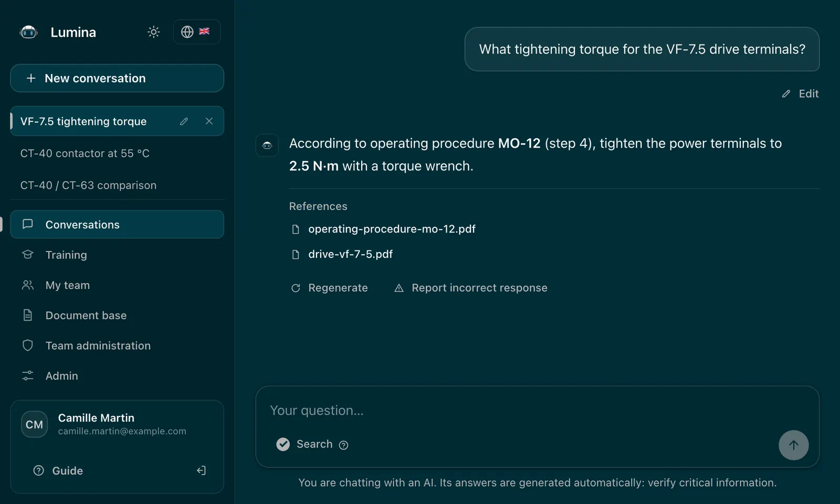Viewport: 840px width, 504px height.
Task: Rename VF-7.5 tightening torque with pencil icon
Action: 184,121
